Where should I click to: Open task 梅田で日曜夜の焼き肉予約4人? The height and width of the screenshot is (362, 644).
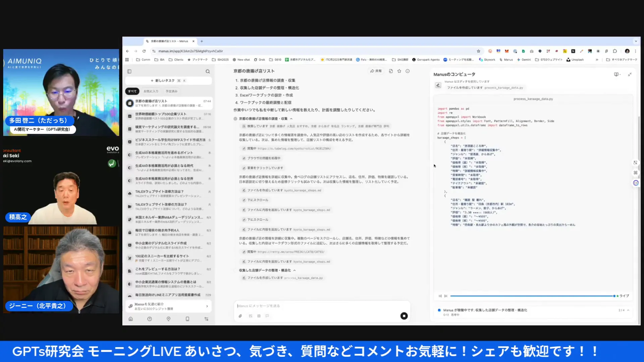click(169, 232)
